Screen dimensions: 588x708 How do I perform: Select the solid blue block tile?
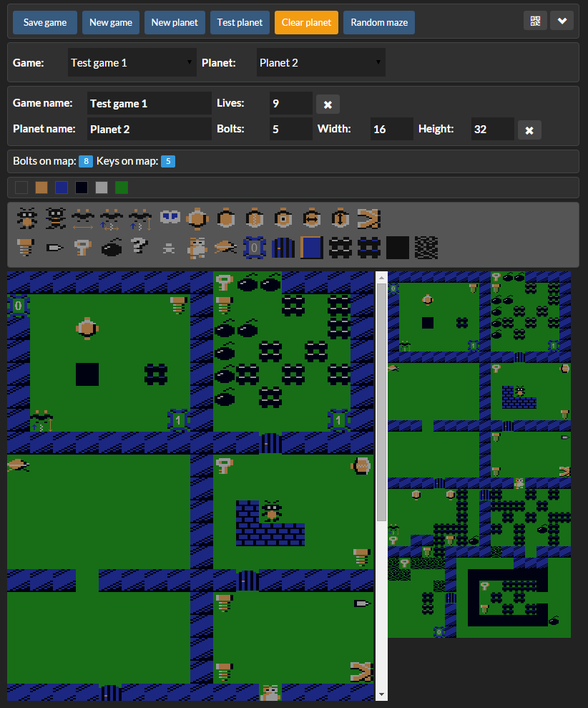pyautogui.click(x=312, y=248)
